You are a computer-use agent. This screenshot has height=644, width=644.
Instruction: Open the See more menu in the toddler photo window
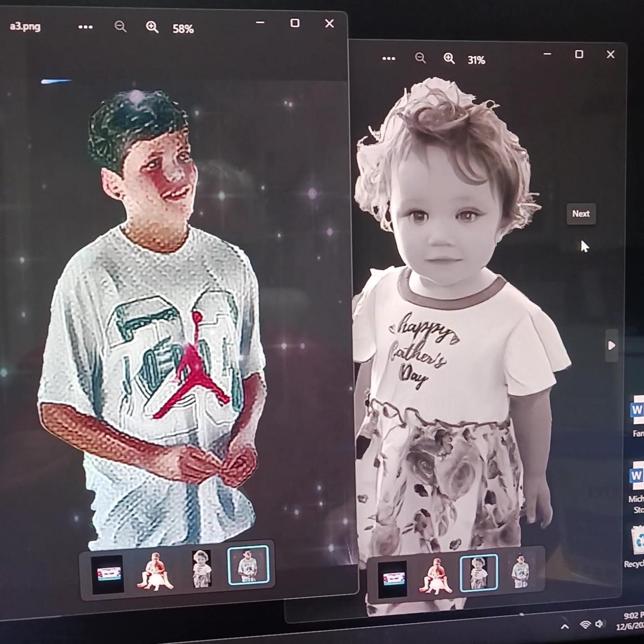click(388, 59)
